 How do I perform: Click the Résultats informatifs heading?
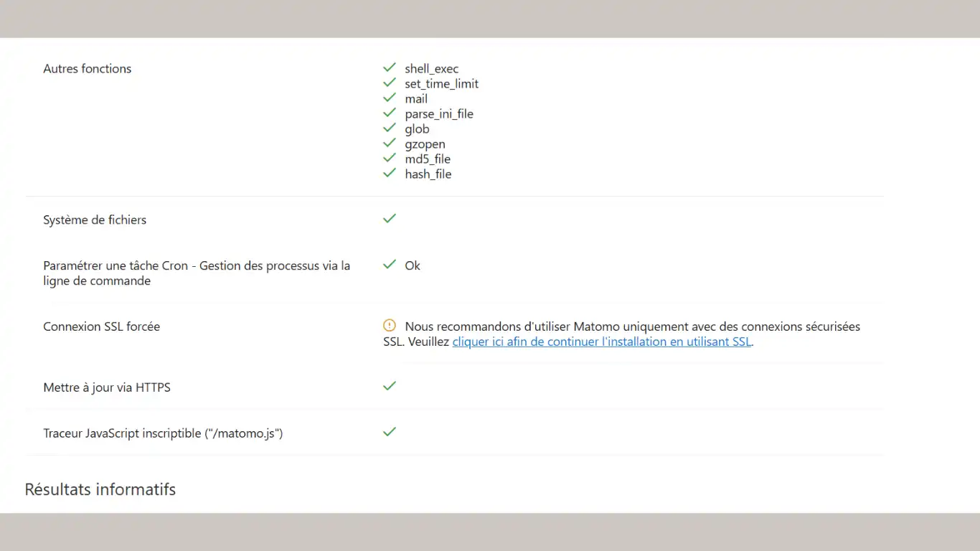[100, 489]
